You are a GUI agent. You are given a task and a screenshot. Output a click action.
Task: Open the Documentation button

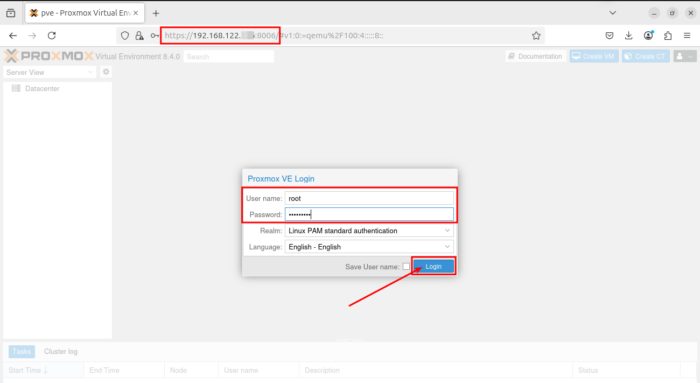tap(536, 56)
